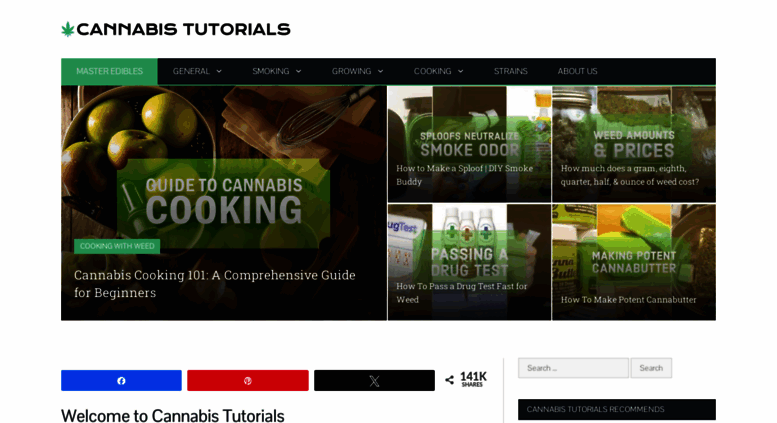Open How to Make a Sploof article

(464, 175)
